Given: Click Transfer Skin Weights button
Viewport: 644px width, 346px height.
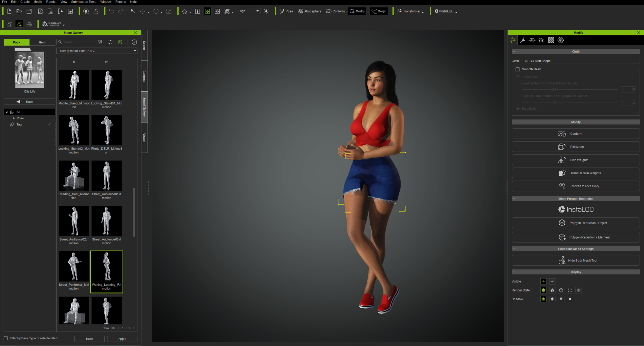Looking at the screenshot, I should (576, 173).
